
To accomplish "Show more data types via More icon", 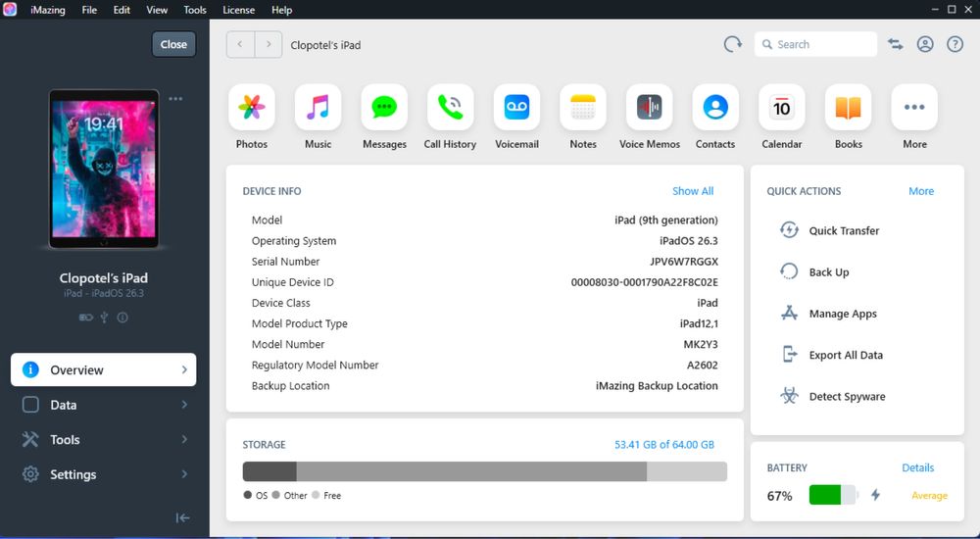I will 914,108.
